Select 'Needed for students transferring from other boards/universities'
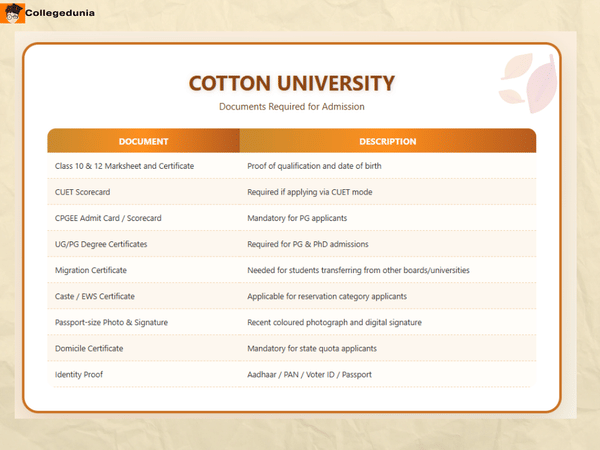600x450 pixels. pos(358,270)
